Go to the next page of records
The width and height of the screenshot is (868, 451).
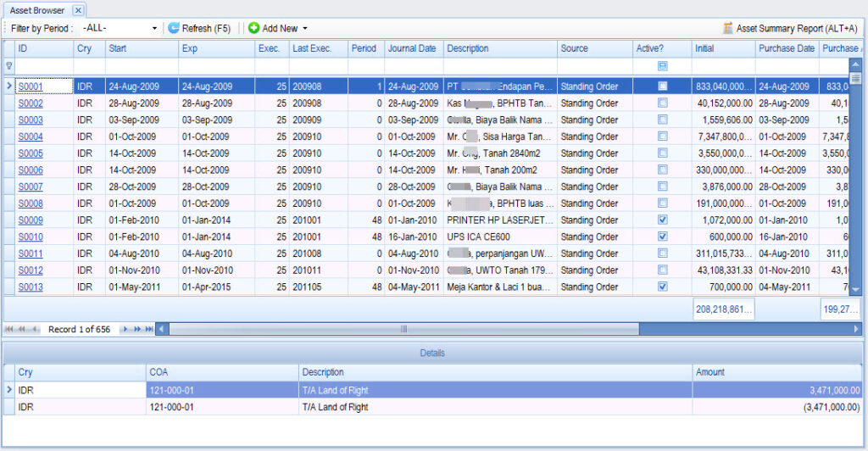136,329
